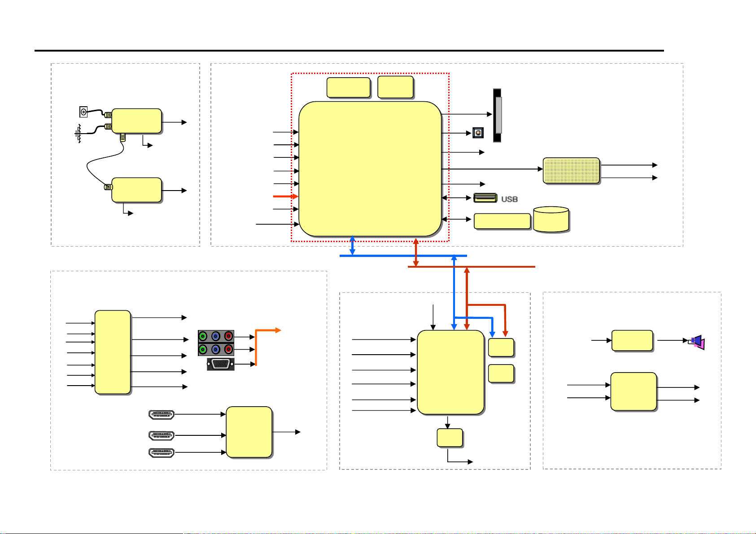Viewport: 756px width, 534px height.
Task: Click the thick red input arrow
Action: click(286, 196)
